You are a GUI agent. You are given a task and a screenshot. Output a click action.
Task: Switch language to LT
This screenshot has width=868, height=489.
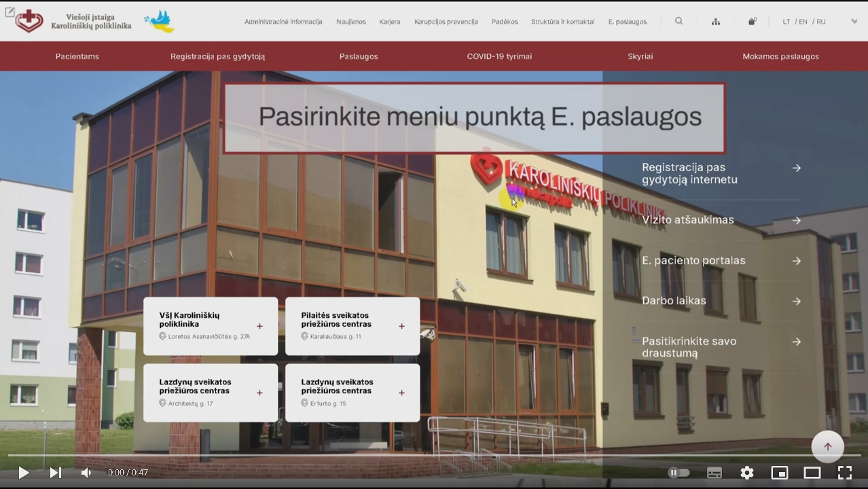[x=786, y=22]
